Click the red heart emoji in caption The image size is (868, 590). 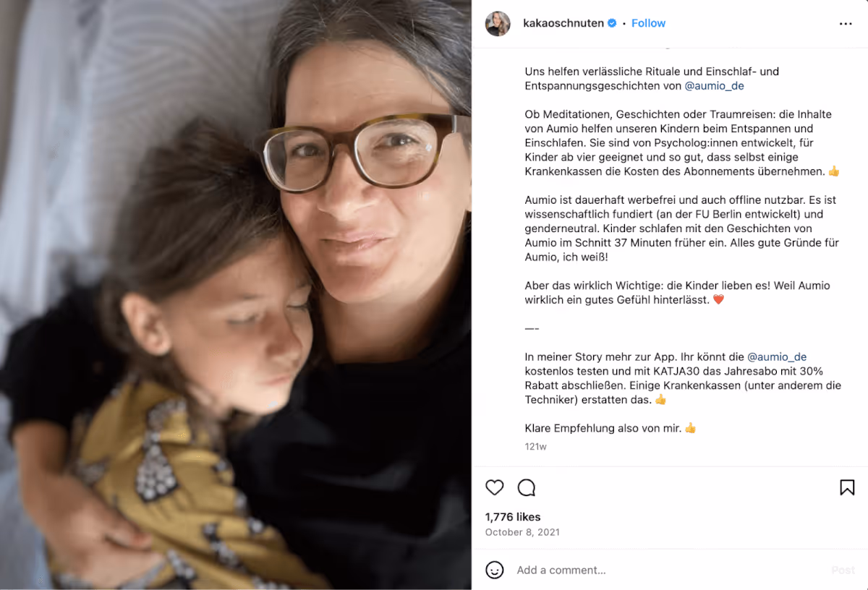[718, 299]
